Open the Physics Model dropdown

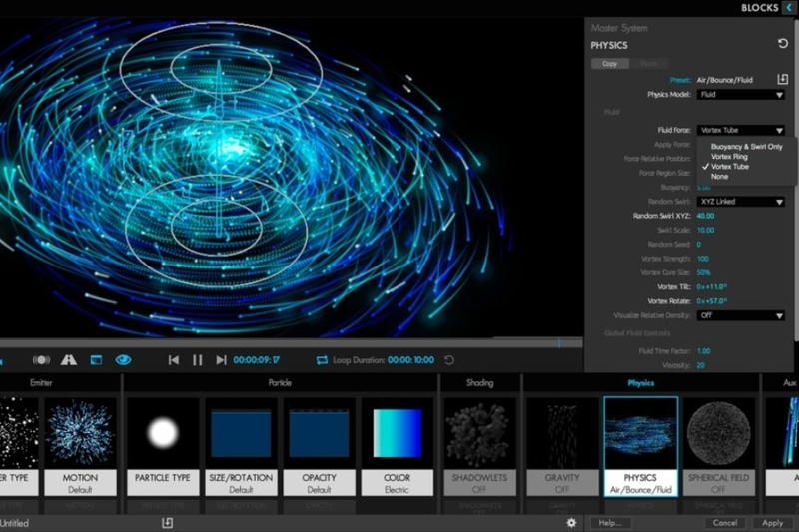click(740, 95)
